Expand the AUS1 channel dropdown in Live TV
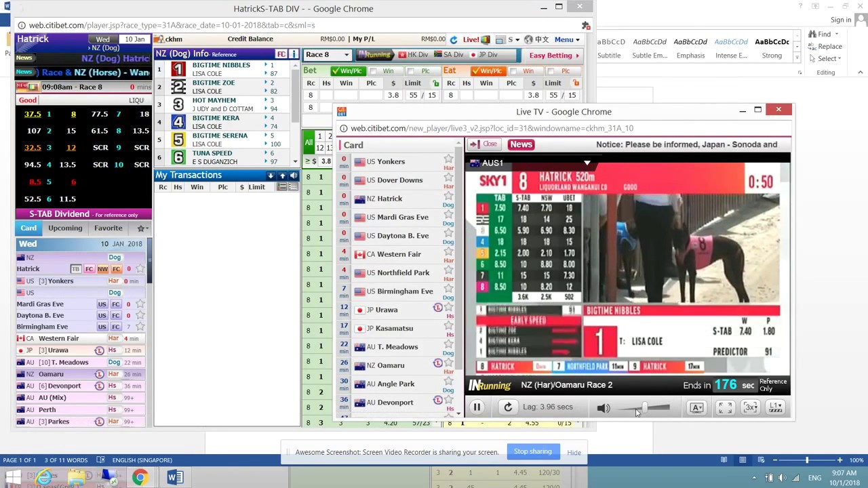Viewport: 868px width, 488px height. tap(587, 163)
